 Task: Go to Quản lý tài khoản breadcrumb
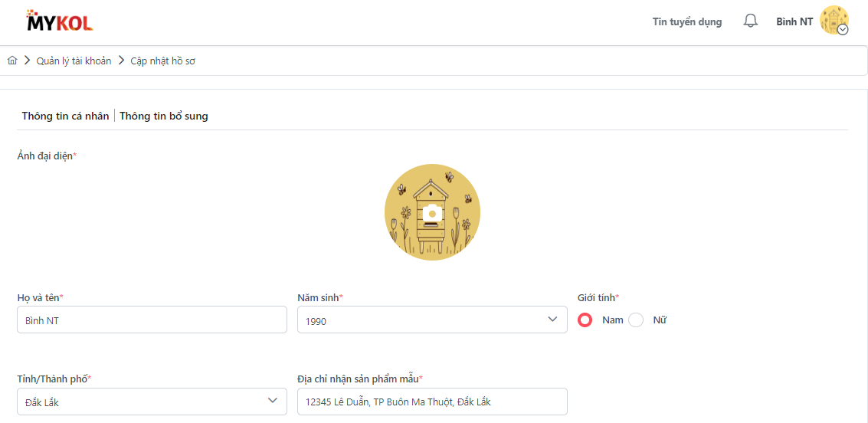[74, 61]
